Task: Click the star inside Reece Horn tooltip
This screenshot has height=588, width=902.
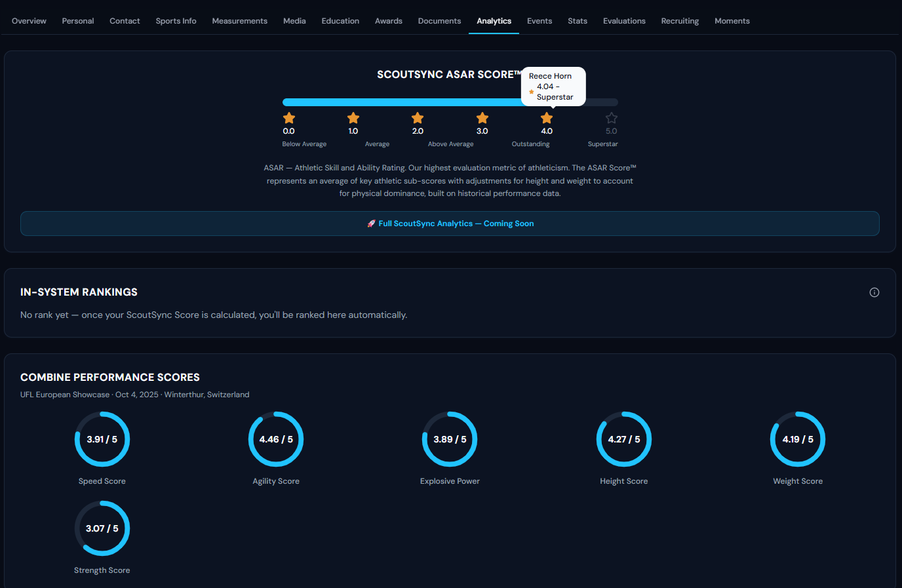Action: [x=532, y=92]
